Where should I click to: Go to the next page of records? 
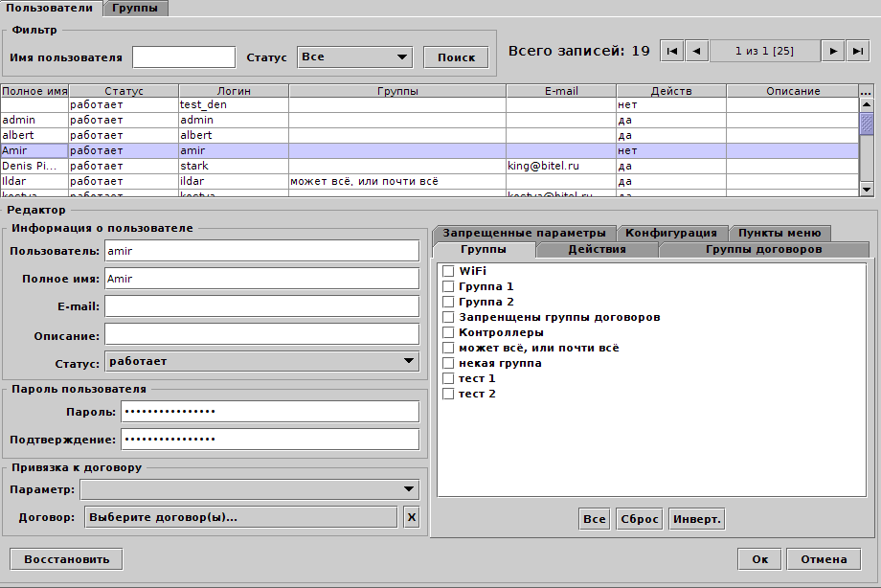(834, 51)
